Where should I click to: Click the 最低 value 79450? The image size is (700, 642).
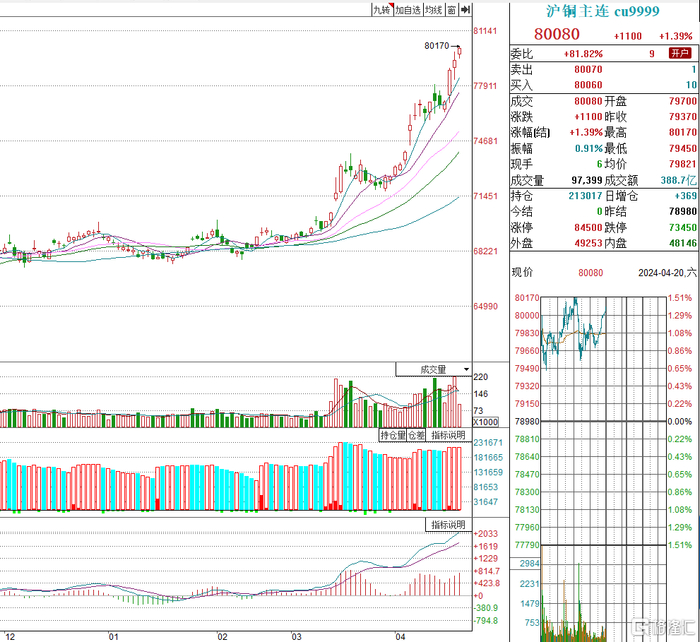683,148
